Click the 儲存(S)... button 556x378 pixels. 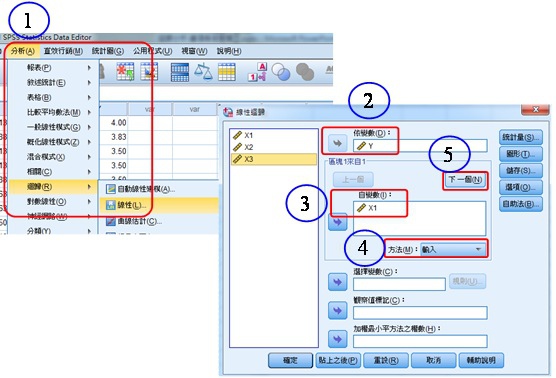521,171
